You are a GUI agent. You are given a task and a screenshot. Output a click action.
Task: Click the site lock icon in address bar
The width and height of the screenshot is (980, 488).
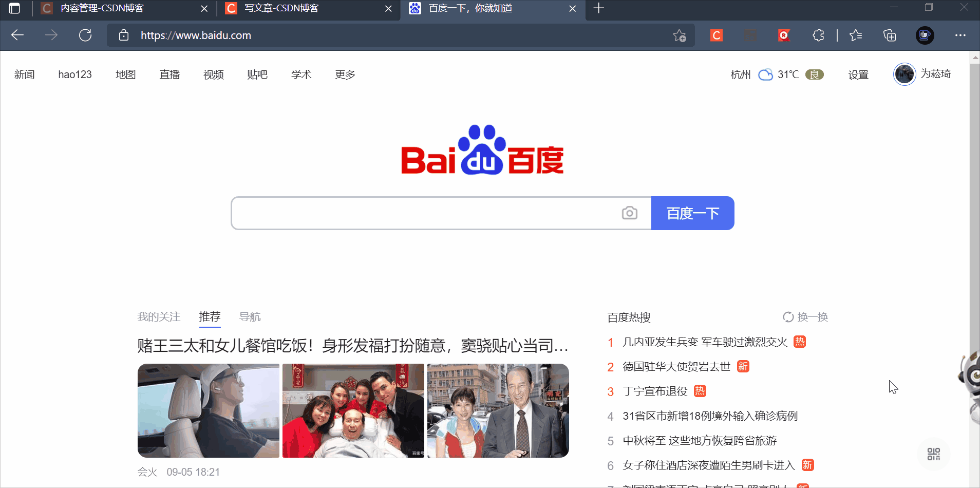(x=123, y=35)
